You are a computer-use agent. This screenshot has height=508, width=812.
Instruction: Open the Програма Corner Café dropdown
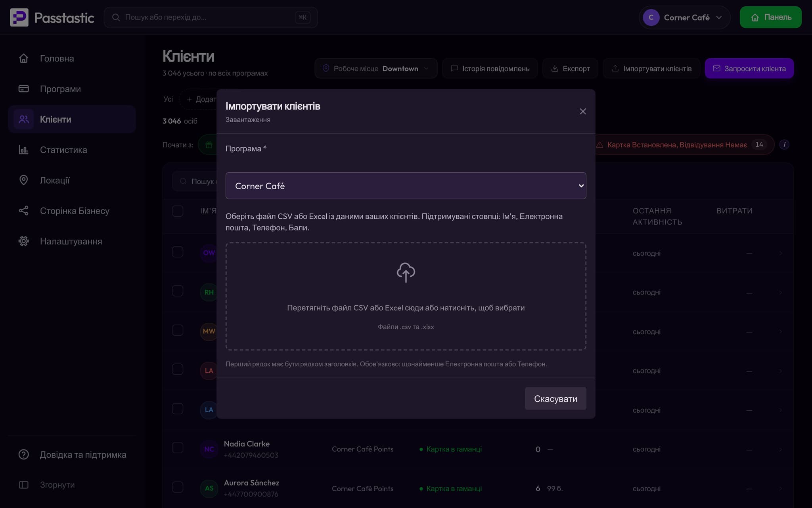coord(406,186)
